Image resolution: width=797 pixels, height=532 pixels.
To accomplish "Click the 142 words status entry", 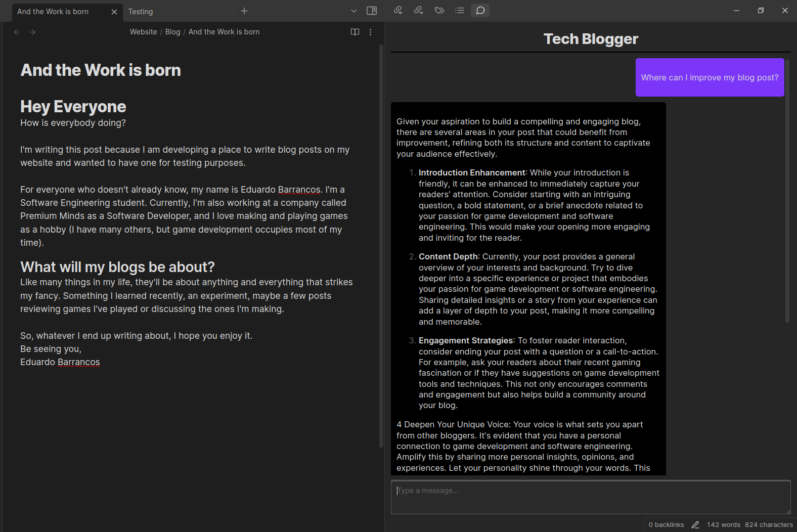I will 723,525.
